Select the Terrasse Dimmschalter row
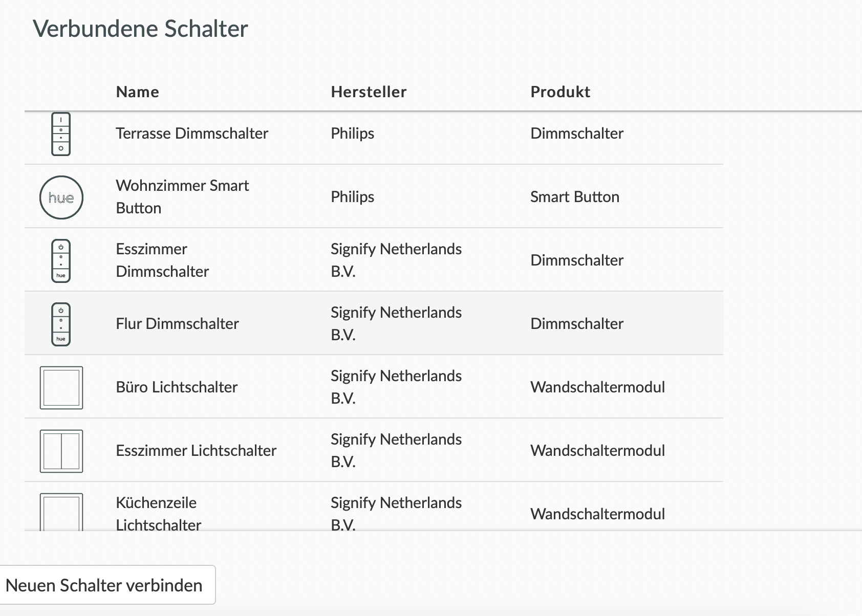 (192, 134)
